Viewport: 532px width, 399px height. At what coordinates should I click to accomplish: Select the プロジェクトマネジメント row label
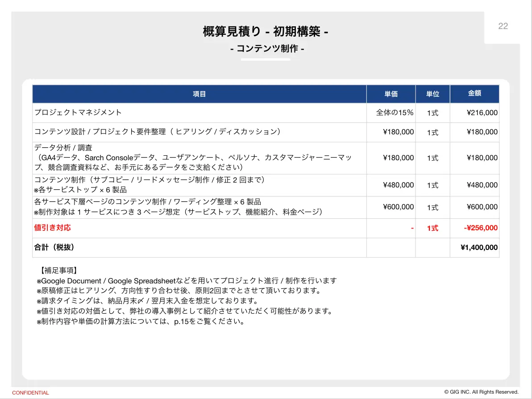[x=78, y=112]
